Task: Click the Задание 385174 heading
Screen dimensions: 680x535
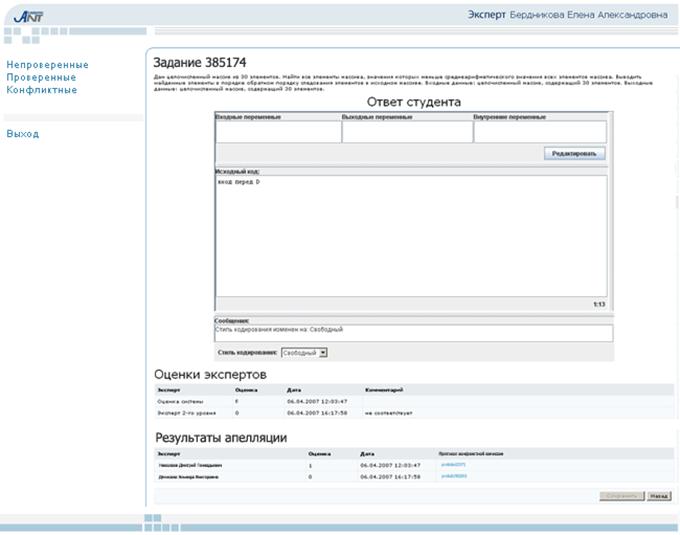Action: pos(199,63)
